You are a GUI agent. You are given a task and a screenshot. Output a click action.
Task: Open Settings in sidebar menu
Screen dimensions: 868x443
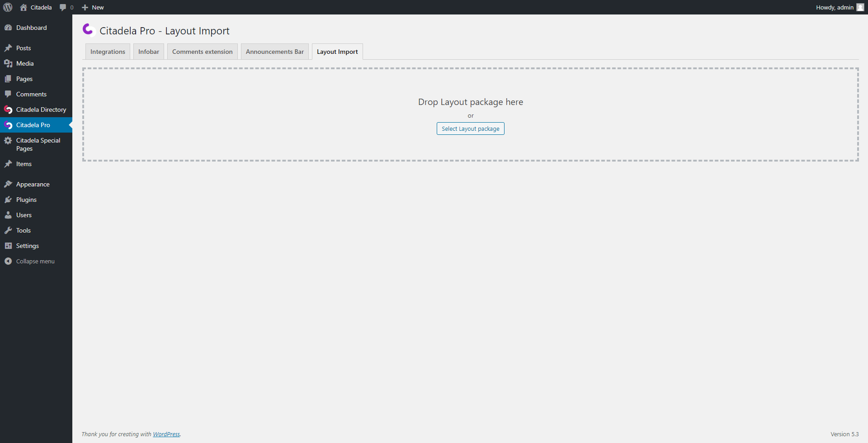click(x=36, y=246)
